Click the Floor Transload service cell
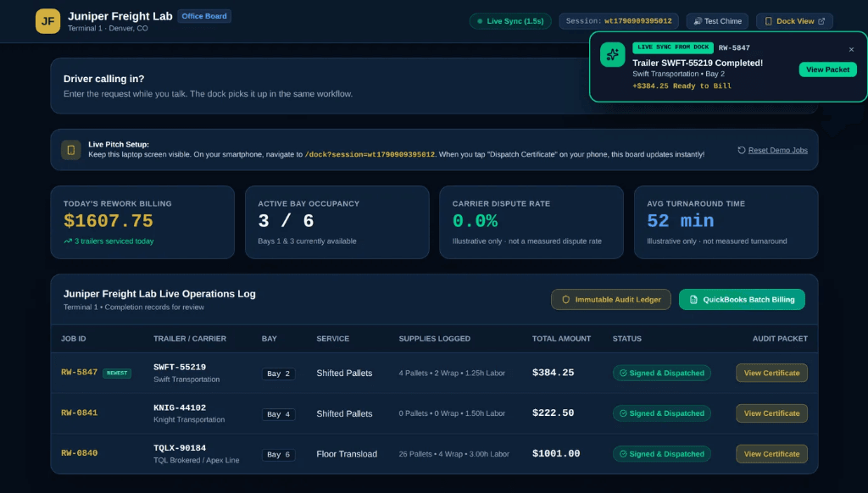Viewport: 868px width, 493px height. (x=347, y=454)
